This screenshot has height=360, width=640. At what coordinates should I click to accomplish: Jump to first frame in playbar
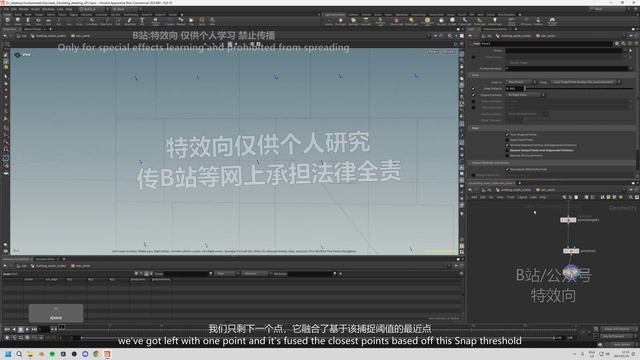7,329
